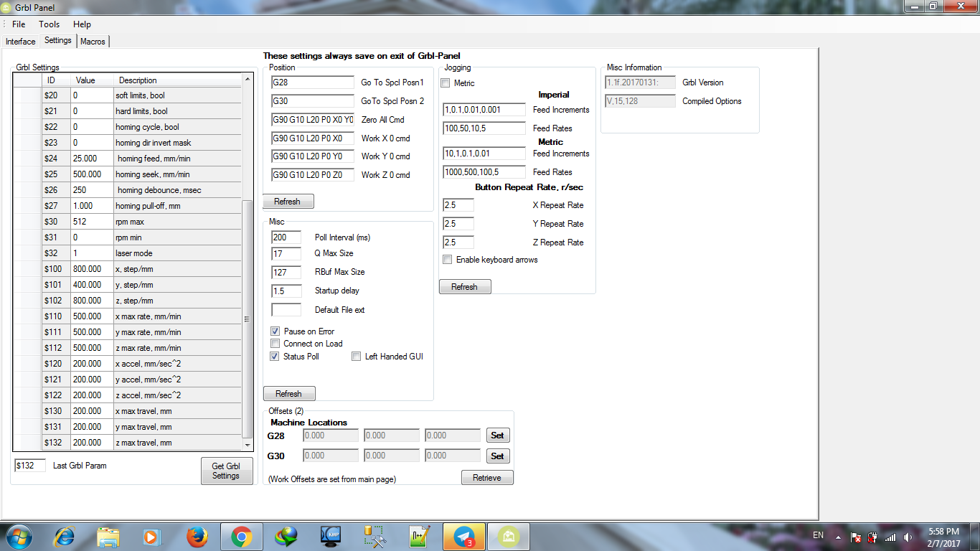Select the $32 laser mode value cell

[x=91, y=253]
